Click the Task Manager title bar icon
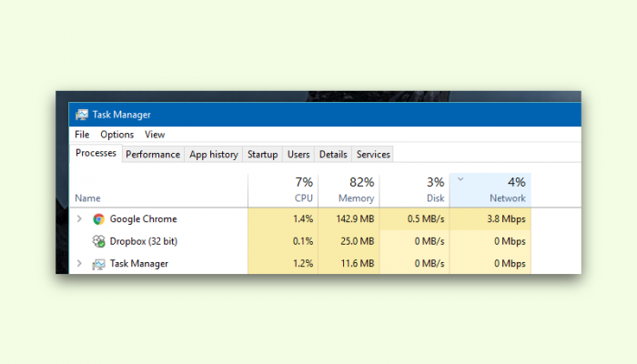637x364 pixels. coord(82,115)
